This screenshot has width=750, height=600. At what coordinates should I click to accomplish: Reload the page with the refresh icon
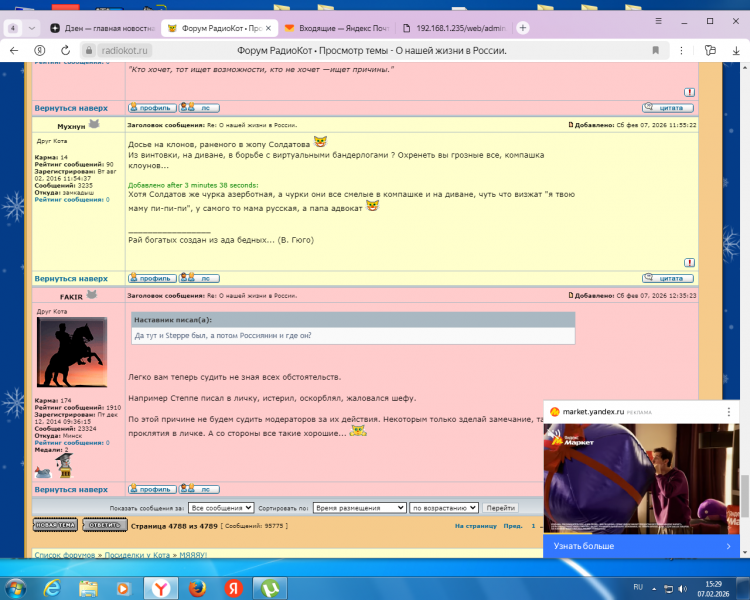(x=67, y=49)
